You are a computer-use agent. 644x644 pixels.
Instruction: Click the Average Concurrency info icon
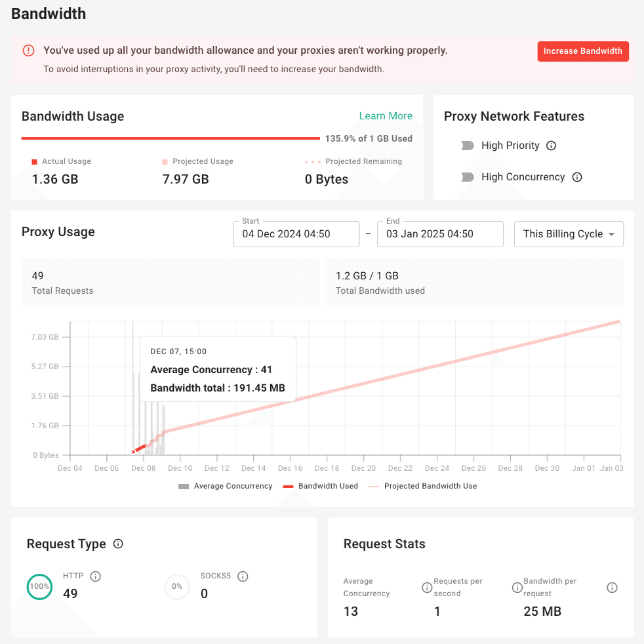point(426,588)
